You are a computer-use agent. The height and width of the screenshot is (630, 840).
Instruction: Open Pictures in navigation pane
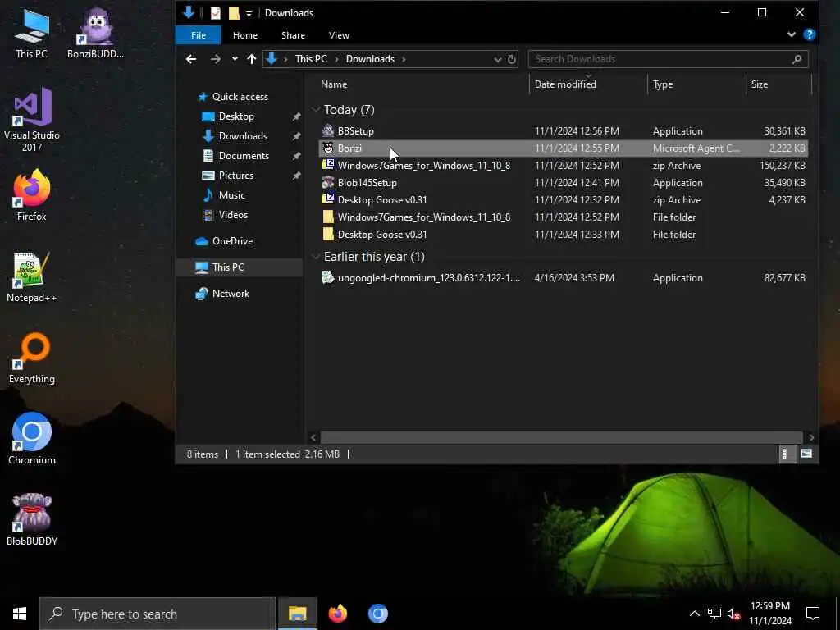click(235, 176)
